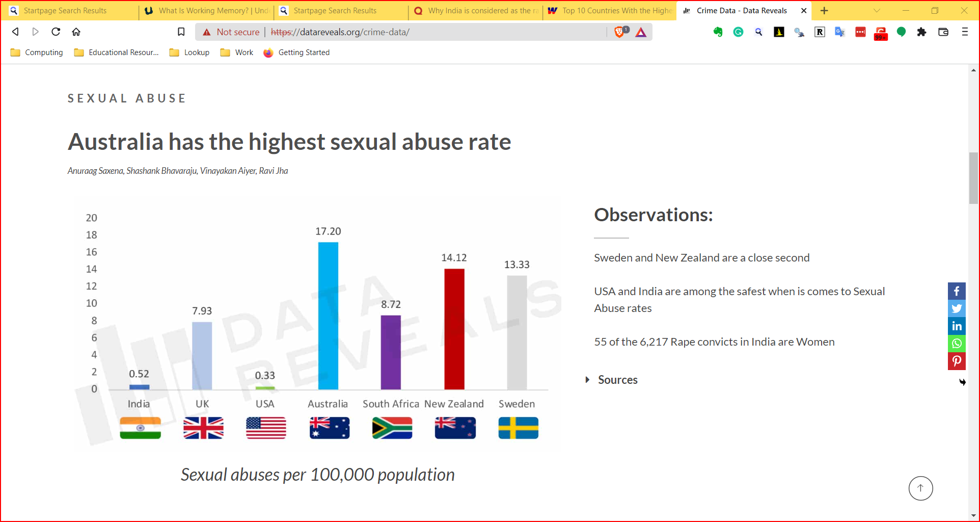Open the tab list dropdown arrow
This screenshot has width=980, height=522.
point(877,11)
